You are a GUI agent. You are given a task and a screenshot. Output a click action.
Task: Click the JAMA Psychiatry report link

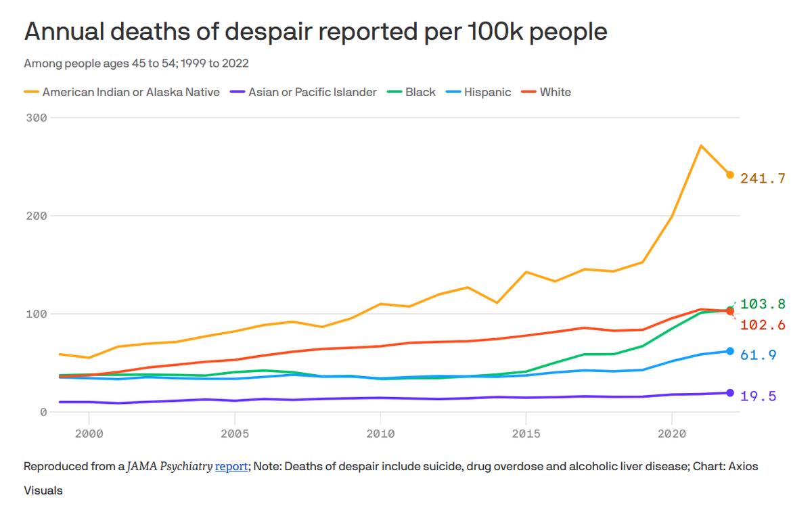tap(231, 467)
